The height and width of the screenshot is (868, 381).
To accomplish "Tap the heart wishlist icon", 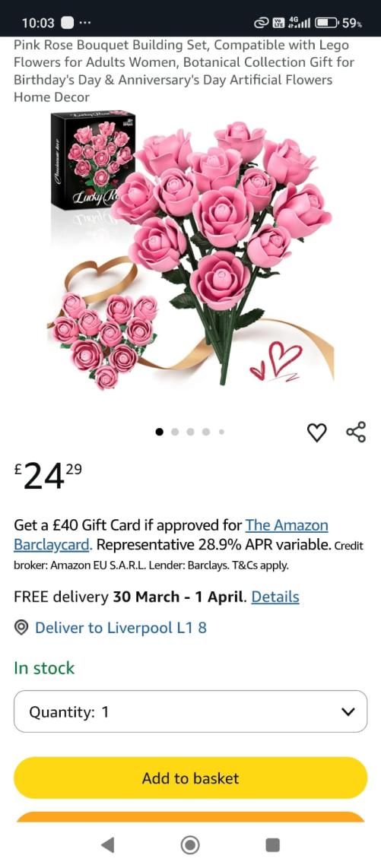I will [x=317, y=432].
